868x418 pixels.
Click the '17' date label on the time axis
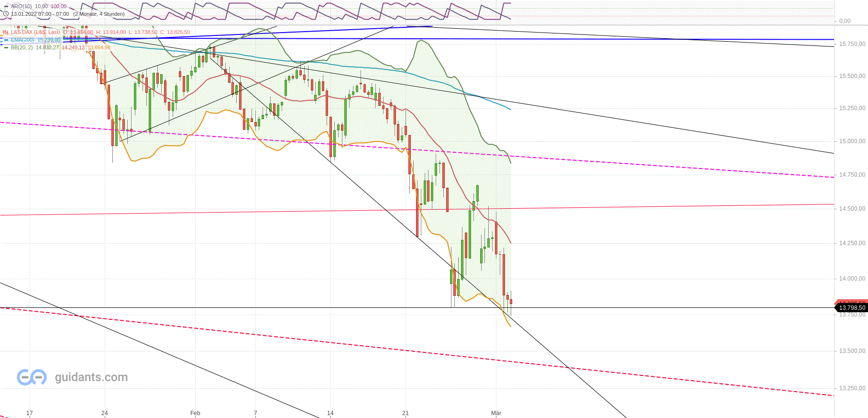(x=30, y=413)
